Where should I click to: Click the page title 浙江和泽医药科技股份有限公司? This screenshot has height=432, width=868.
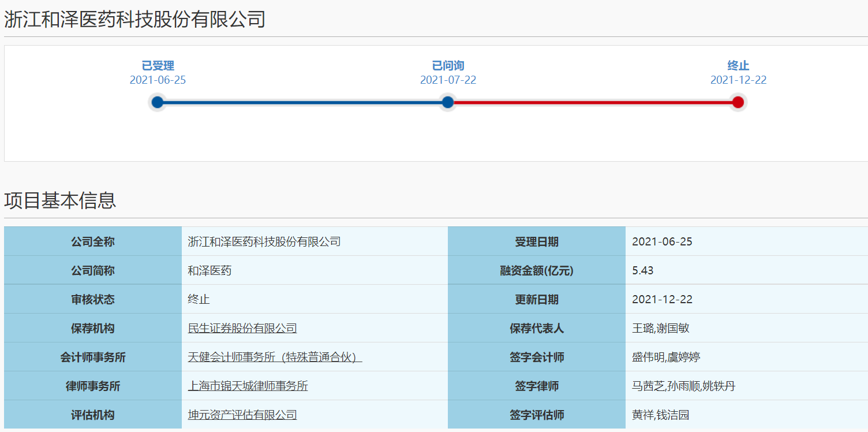[x=134, y=19]
